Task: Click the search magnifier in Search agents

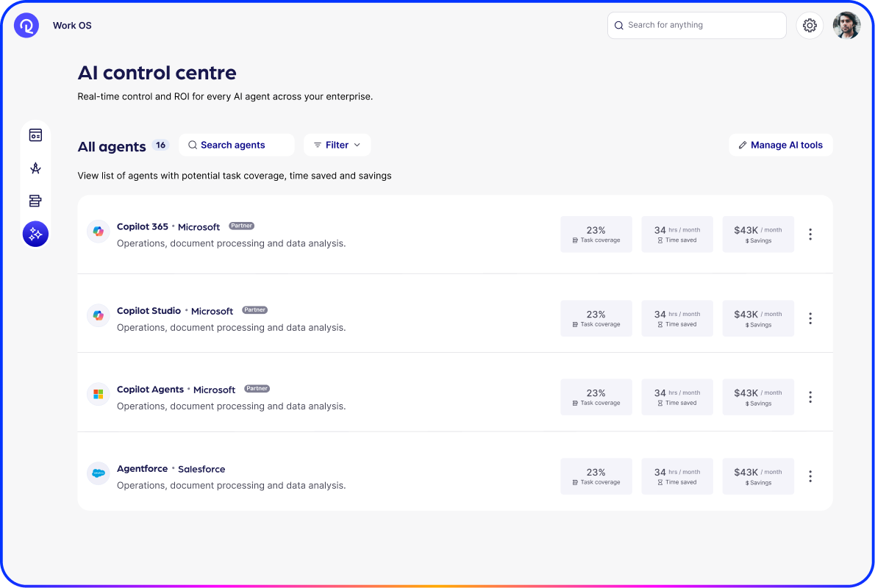Action: tap(193, 145)
